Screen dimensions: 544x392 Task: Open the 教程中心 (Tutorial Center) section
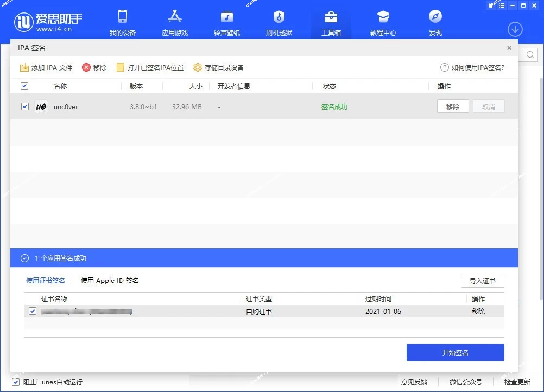383,22
